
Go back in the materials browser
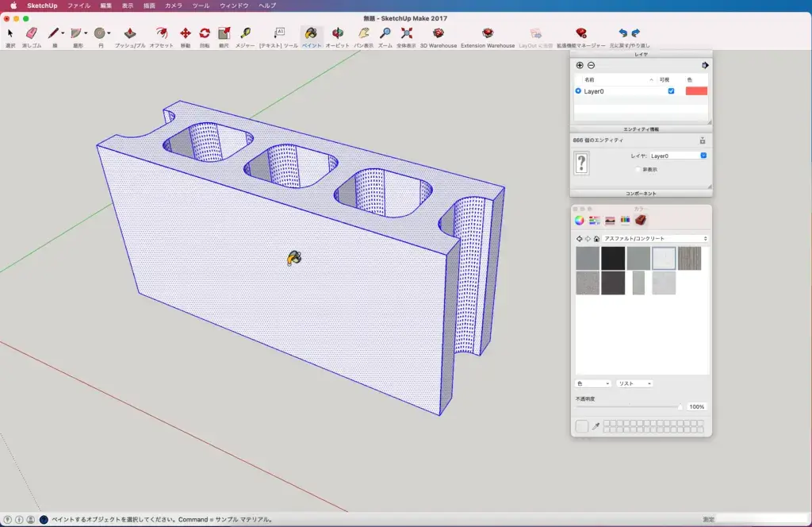coord(579,239)
